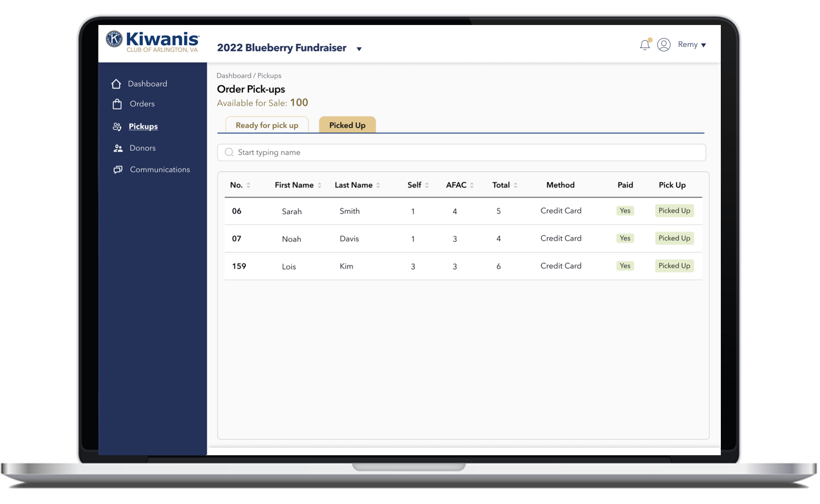Image resolution: width=820 pixels, height=504 pixels.
Task: Click the Communications chat icon
Action: [x=118, y=170]
